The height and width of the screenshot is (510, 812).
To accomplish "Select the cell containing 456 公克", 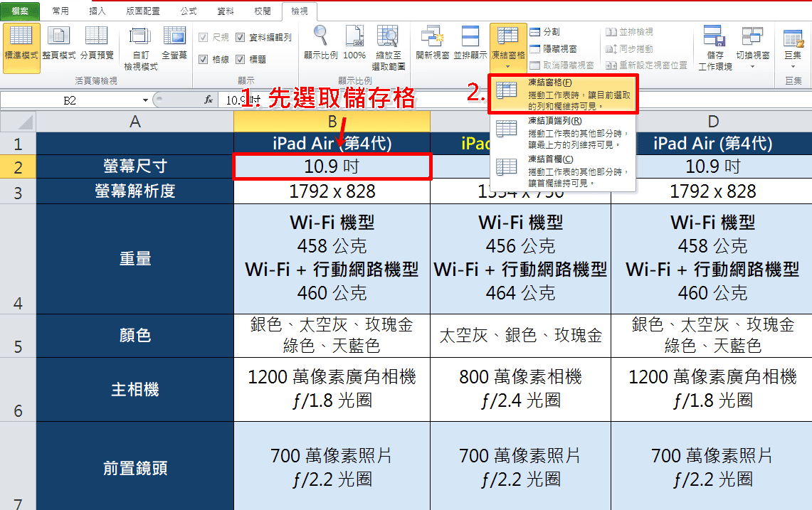I will 520,259.
